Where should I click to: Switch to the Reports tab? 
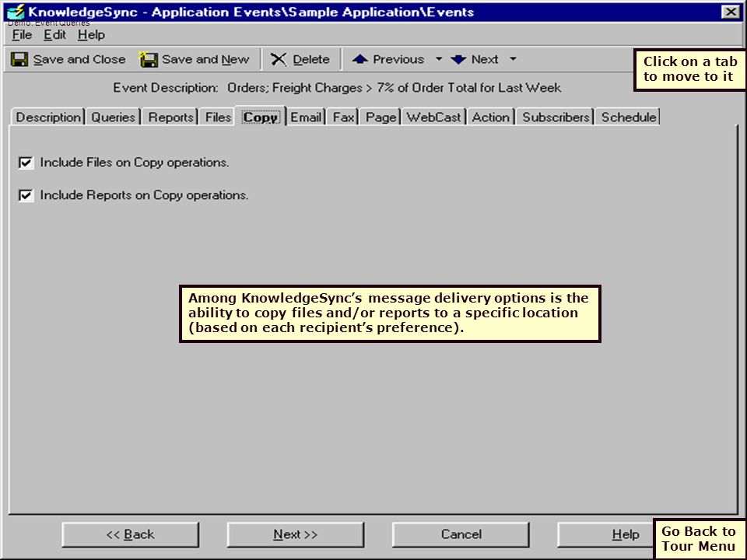[x=170, y=117]
